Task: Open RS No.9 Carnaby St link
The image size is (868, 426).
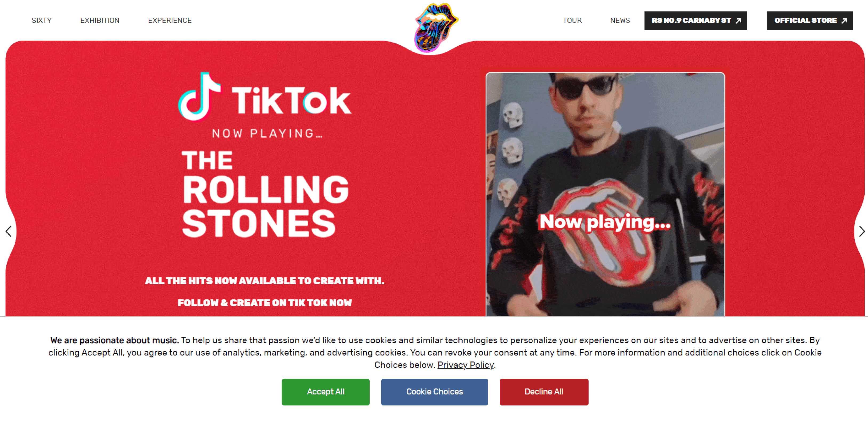Action: pos(695,21)
